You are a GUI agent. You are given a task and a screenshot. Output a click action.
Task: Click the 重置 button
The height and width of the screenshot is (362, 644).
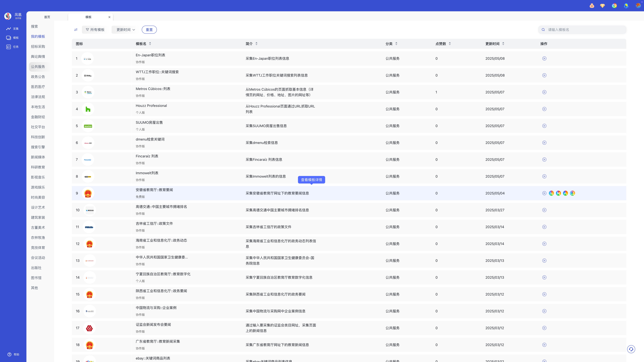(x=149, y=30)
